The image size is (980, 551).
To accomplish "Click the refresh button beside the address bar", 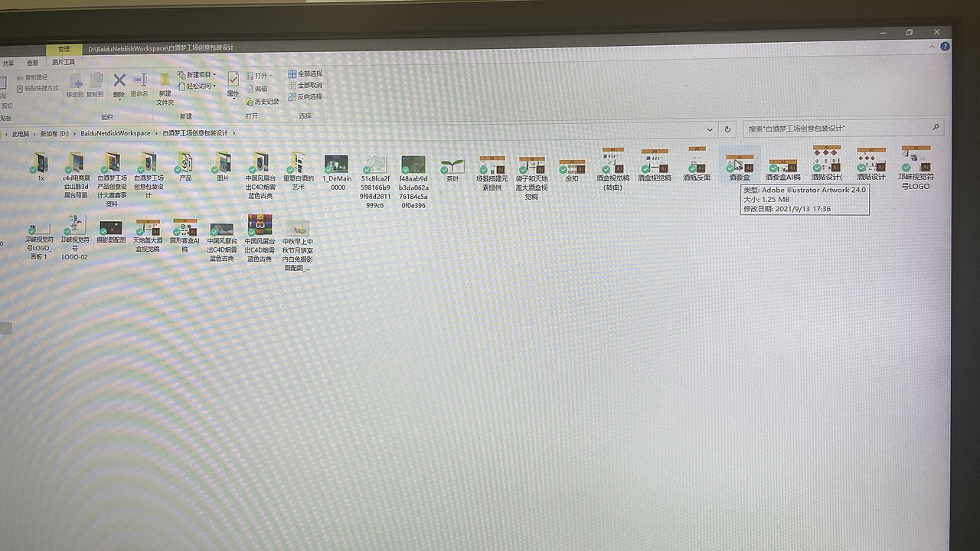I will pyautogui.click(x=727, y=129).
